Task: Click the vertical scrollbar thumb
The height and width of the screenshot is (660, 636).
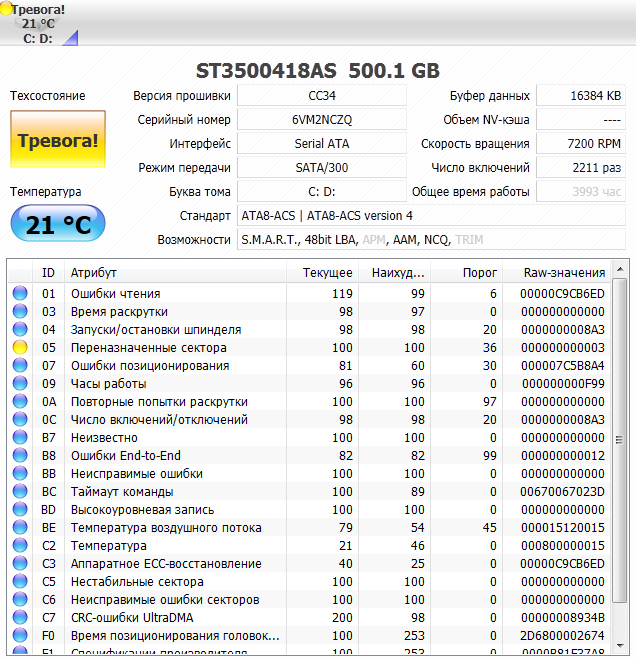Action: pos(620,440)
